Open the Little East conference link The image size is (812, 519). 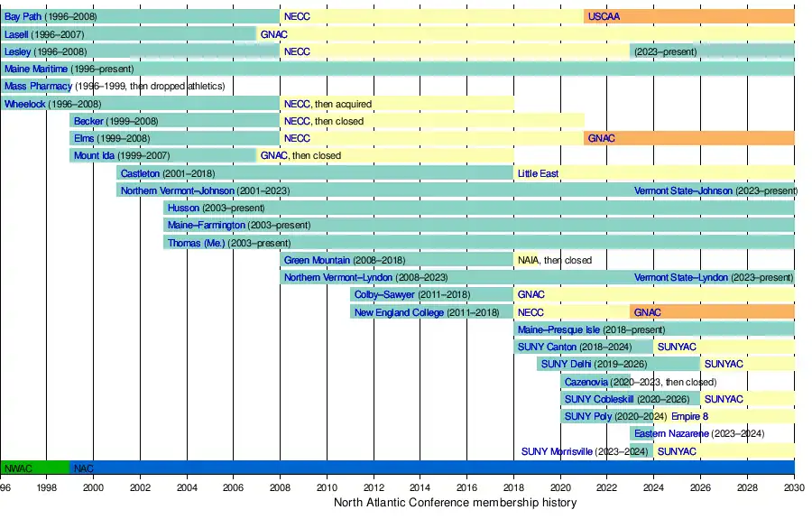538,173
